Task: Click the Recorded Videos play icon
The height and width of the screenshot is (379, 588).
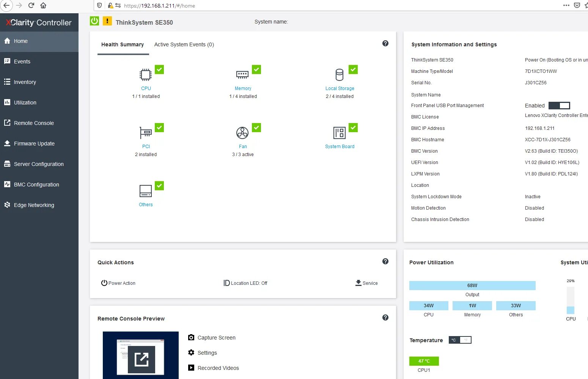Action: pyautogui.click(x=191, y=368)
